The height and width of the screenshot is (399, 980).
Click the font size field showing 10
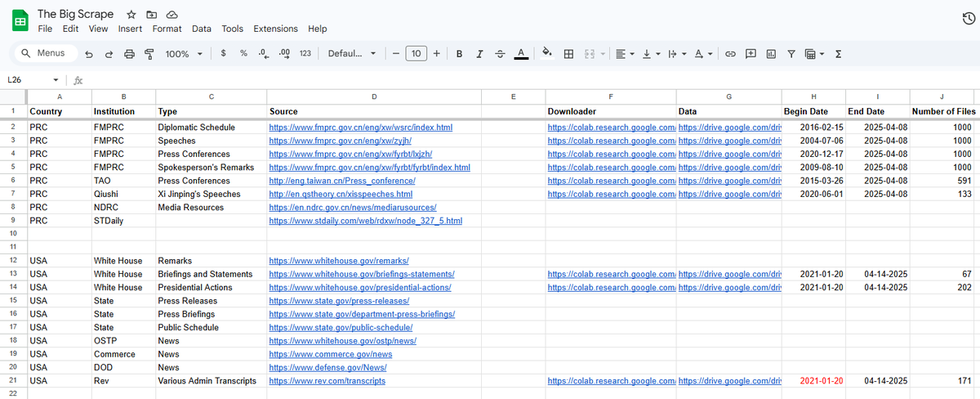(416, 54)
